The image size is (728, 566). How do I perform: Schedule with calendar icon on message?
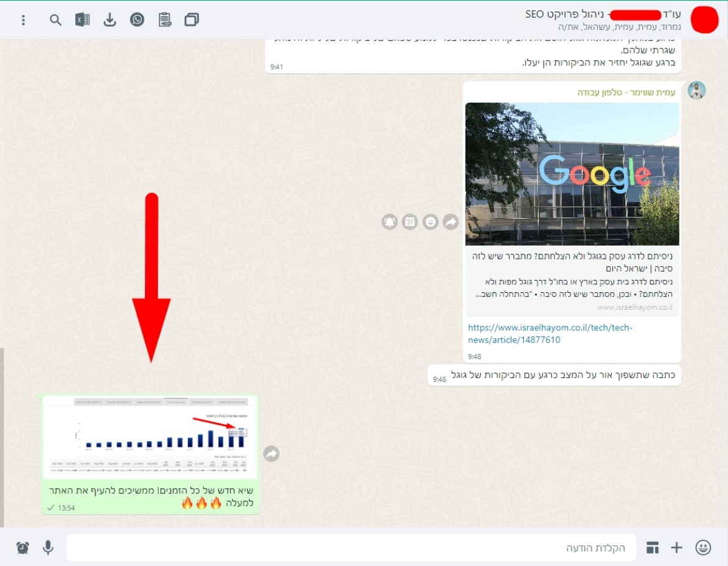pyautogui.click(x=410, y=222)
